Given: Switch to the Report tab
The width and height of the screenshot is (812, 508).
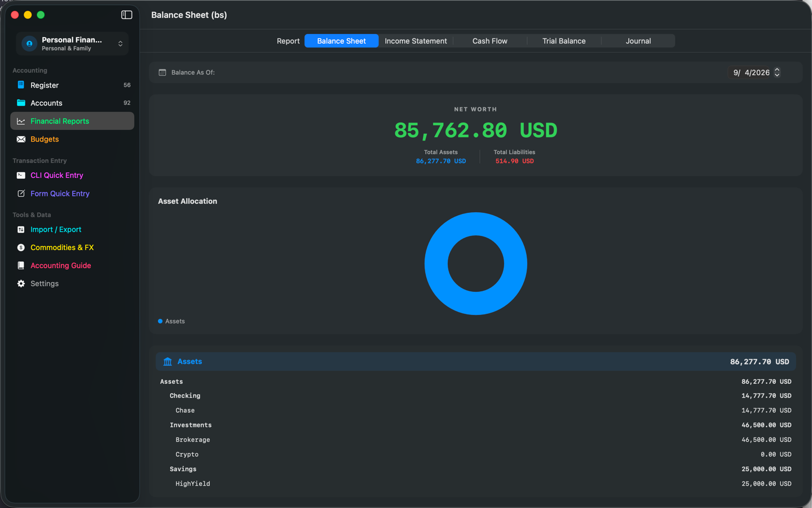Looking at the screenshot, I should point(288,41).
